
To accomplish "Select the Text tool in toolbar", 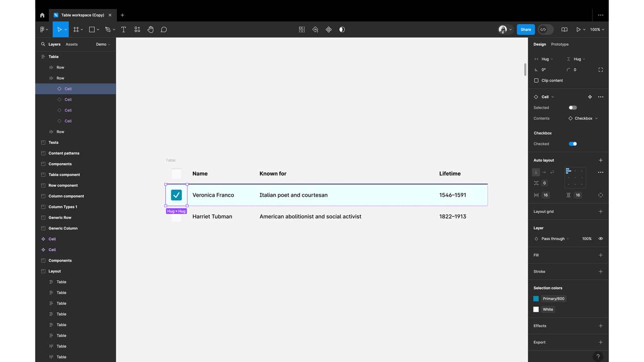I will (123, 29).
